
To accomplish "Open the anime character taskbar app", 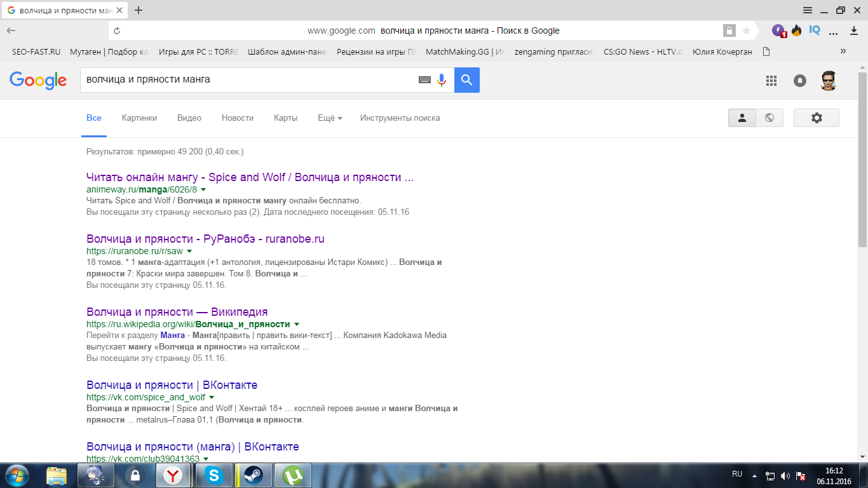I will 96,475.
